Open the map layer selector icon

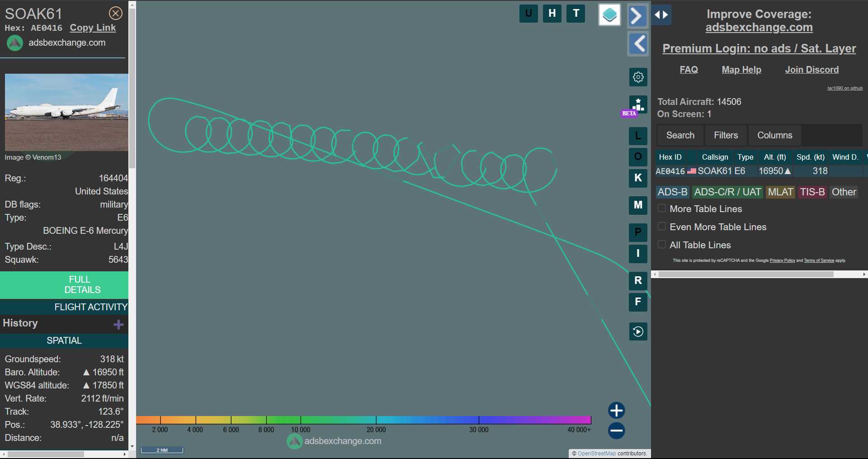[x=609, y=15]
